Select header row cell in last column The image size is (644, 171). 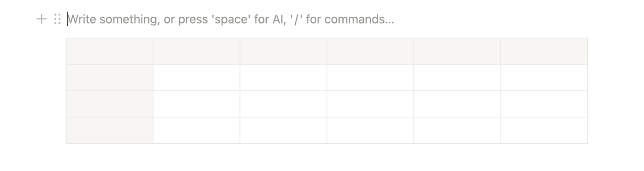tap(544, 51)
